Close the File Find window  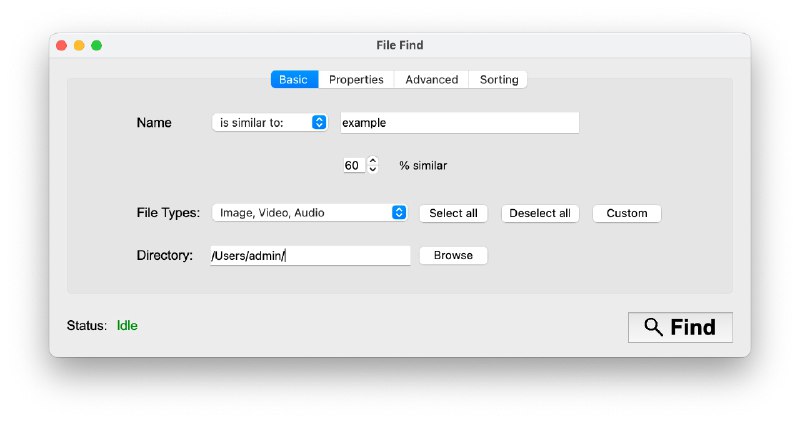click(x=62, y=45)
